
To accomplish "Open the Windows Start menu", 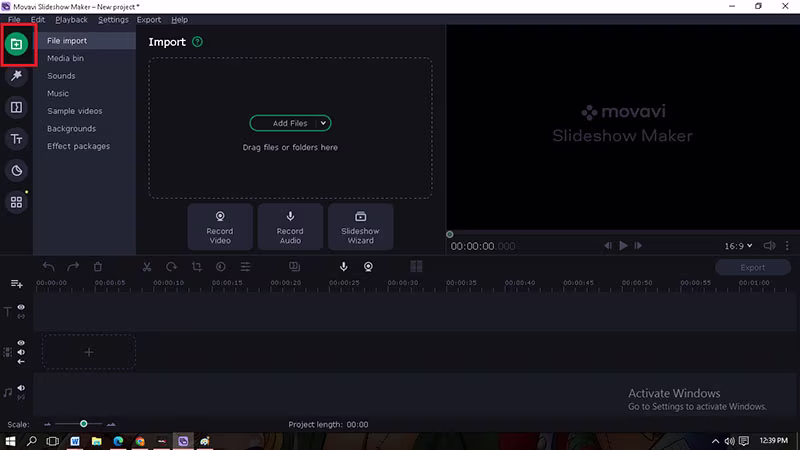I will click(10, 441).
